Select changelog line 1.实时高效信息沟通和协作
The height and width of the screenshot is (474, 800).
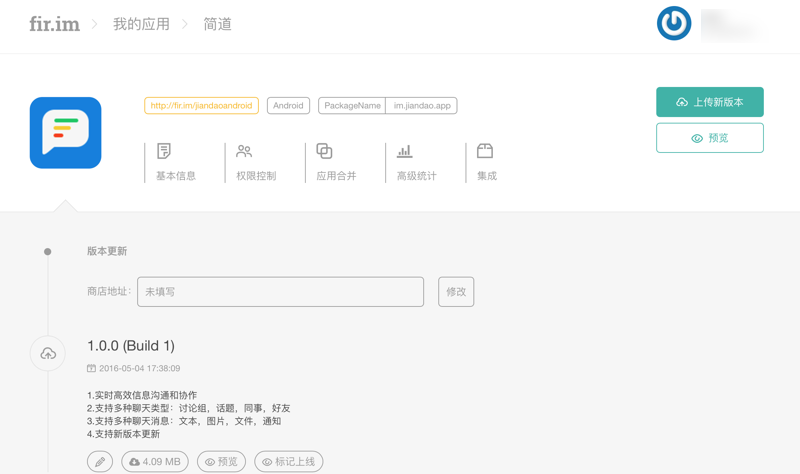tap(142, 395)
